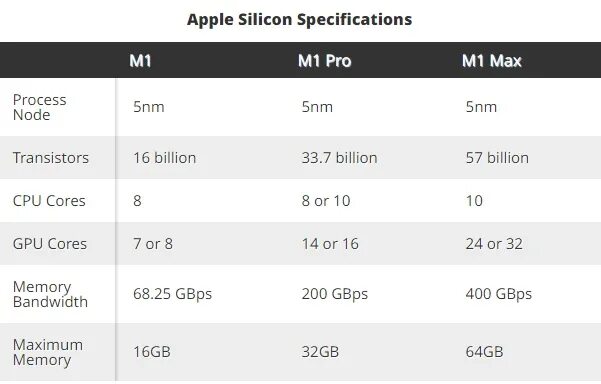This screenshot has width=601, height=384.
Task: Click the 8 or 10 CPU cores cell
Action: (x=326, y=201)
